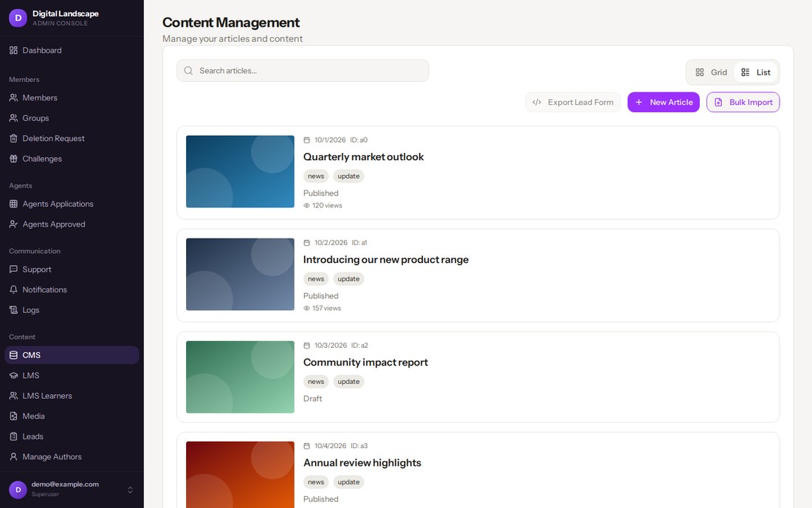Open Agents Applications in sidebar
The width and height of the screenshot is (812, 508).
[72, 204]
